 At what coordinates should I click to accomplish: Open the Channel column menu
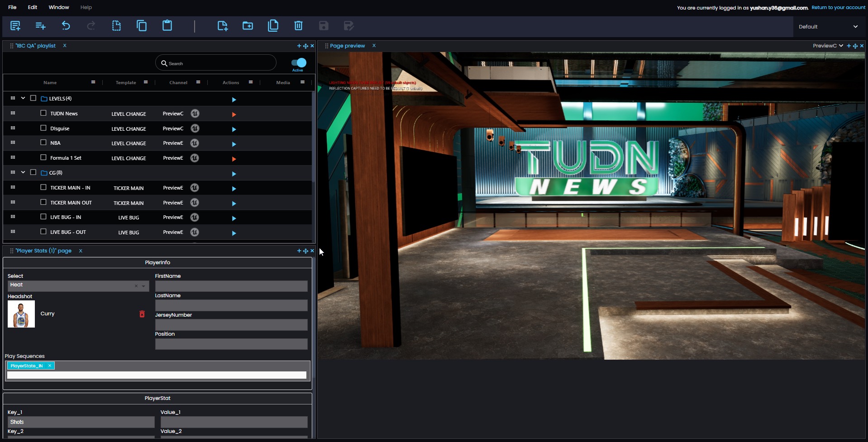click(198, 82)
